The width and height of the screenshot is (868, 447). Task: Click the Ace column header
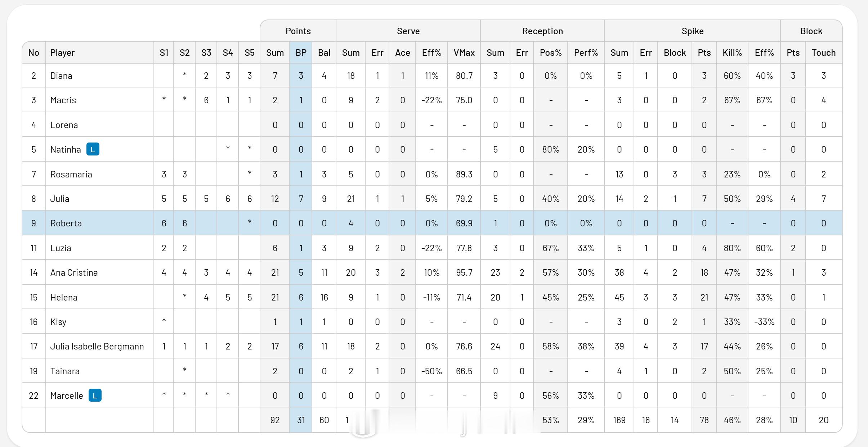click(402, 53)
